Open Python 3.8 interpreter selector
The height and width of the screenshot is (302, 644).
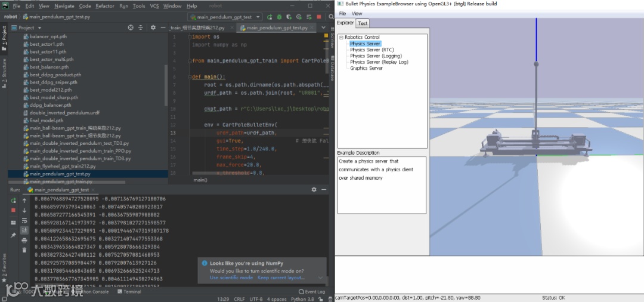point(303,299)
